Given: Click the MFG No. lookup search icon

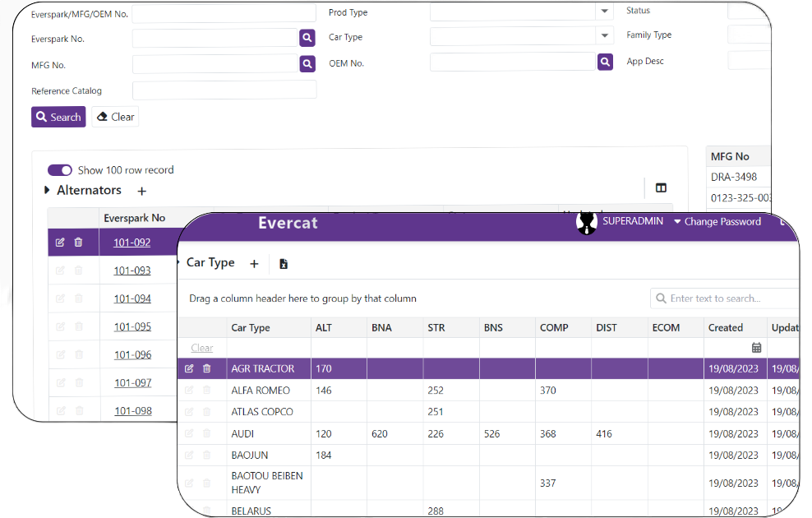Looking at the screenshot, I should [307, 64].
